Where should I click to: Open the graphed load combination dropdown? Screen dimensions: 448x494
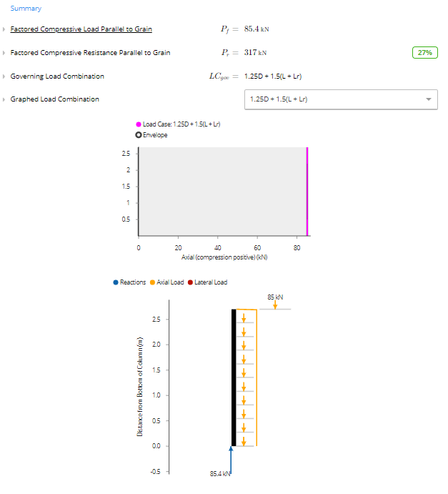[x=341, y=99]
